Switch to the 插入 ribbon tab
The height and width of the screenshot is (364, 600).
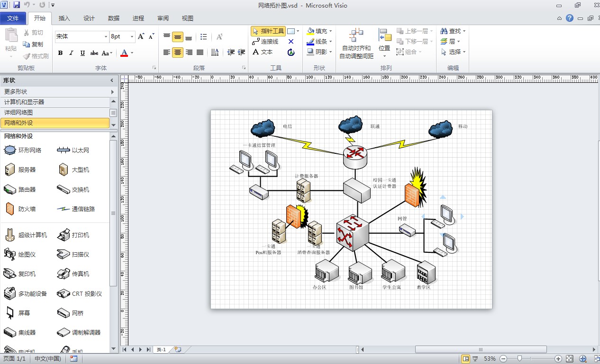[64, 18]
